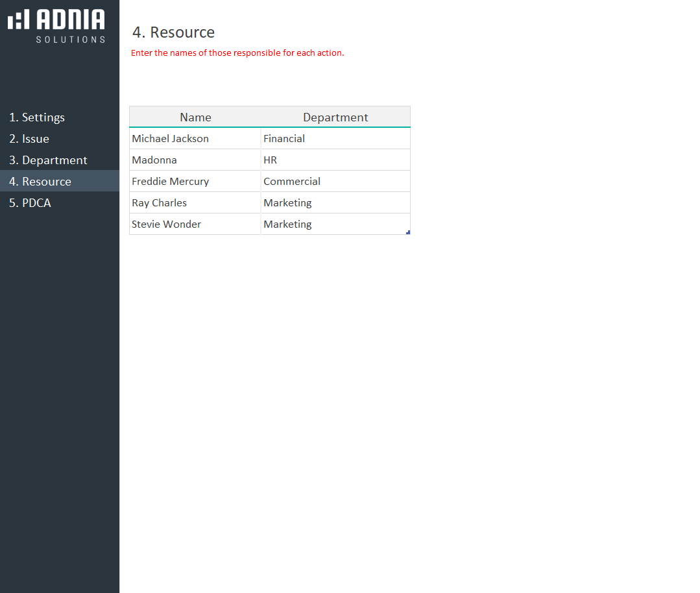Navigate to 3. Department in sidebar

coord(48,160)
